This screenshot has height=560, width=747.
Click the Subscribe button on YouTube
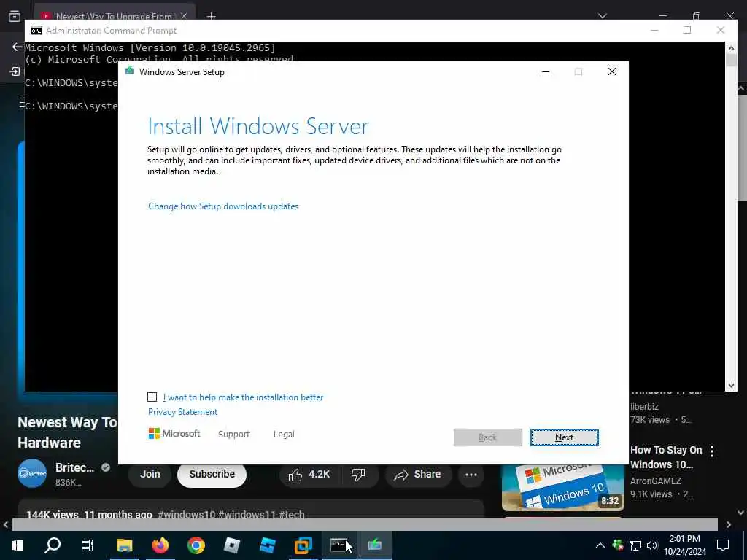212,474
